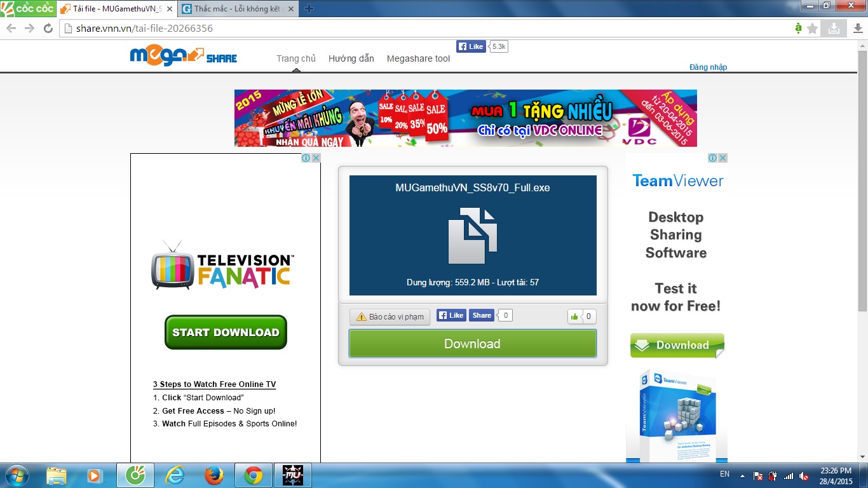Click the Facebook Like button in the header

(471, 46)
